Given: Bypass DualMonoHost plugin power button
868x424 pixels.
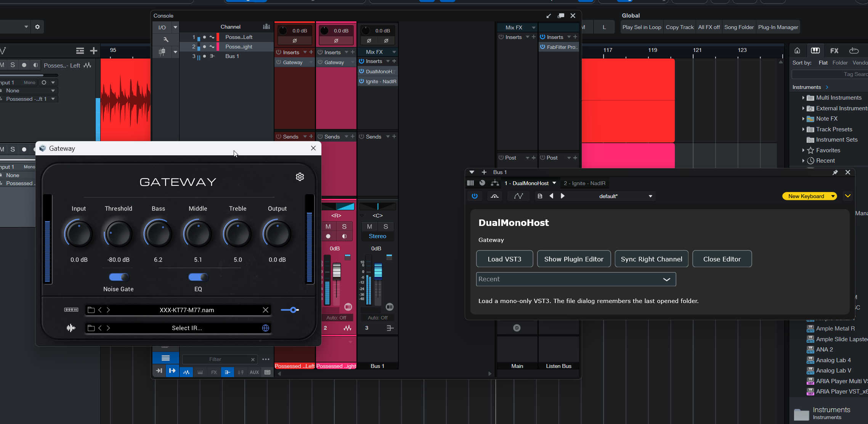Looking at the screenshot, I should [x=475, y=196].
